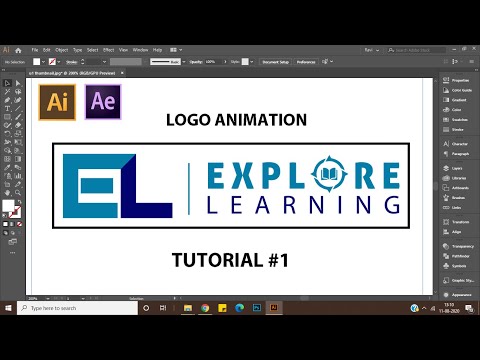
Task: Open the Symbols panel
Action: pyautogui.click(x=456, y=266)
